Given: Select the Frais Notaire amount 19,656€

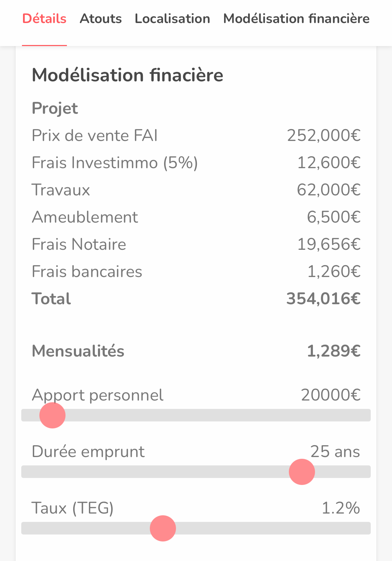Looking at the screenshot, I should click(x=329, y=244).
